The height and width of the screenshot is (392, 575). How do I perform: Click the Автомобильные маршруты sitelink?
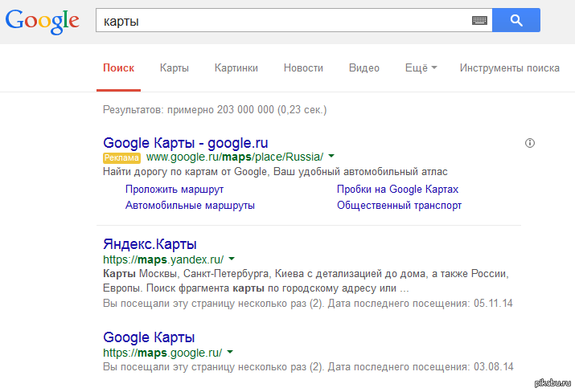[x=190, y=205]
